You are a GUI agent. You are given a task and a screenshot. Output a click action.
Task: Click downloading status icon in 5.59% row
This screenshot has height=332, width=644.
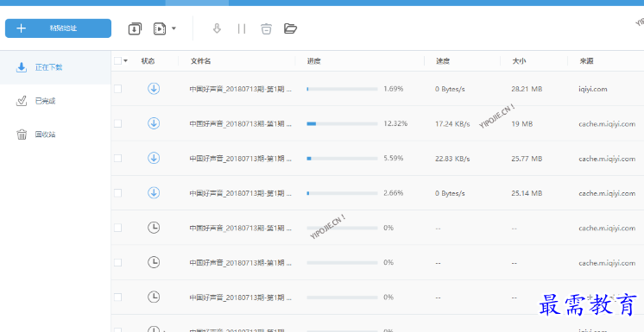pyautogui.click(x=154, y=158)
